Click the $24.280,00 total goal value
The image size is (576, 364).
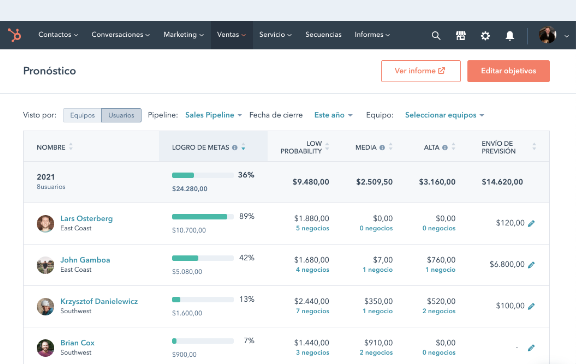190,189
